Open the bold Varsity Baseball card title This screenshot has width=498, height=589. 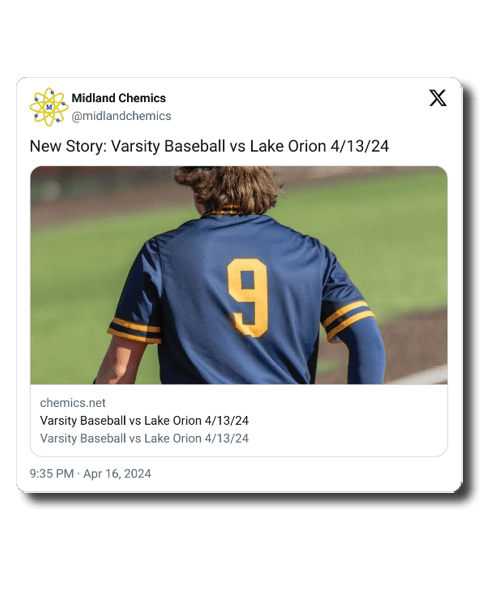(x=144, y=421)
